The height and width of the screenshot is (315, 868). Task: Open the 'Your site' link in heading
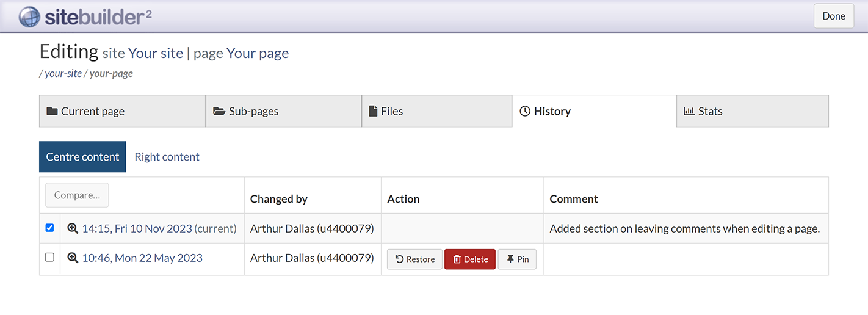(156, 53)
